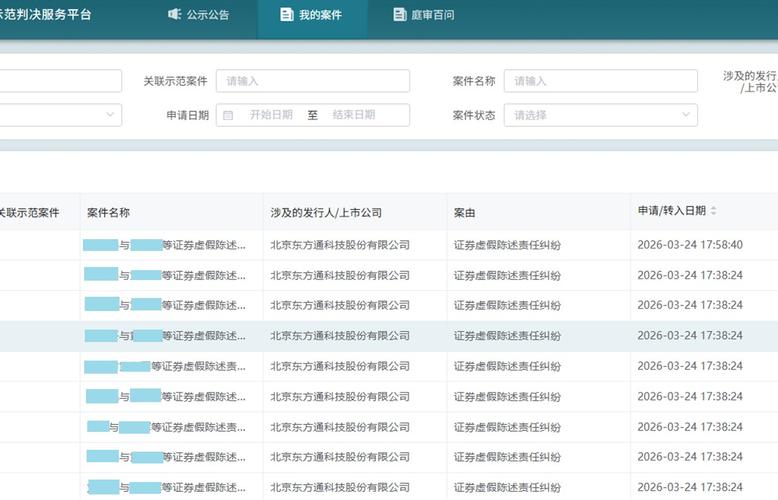Image resolution: width=778 pixels, height=500 pixels.
Task: Click the 庭审百问 book icon
Action: tap(401, 15)
